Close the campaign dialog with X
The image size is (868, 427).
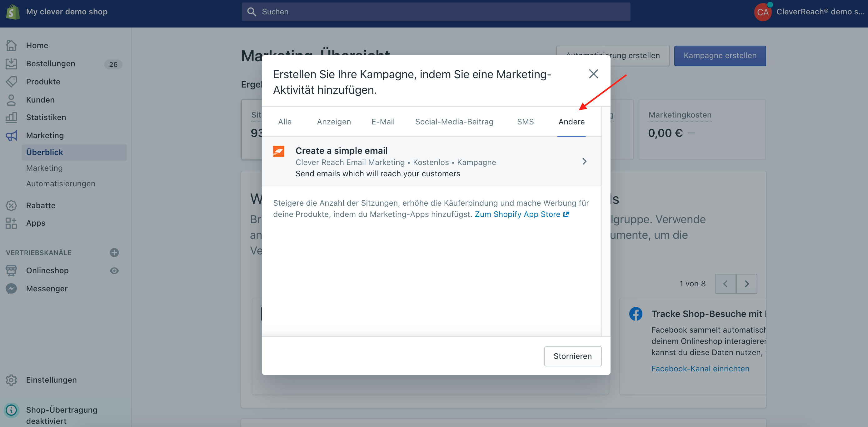[x=593, y=74]
